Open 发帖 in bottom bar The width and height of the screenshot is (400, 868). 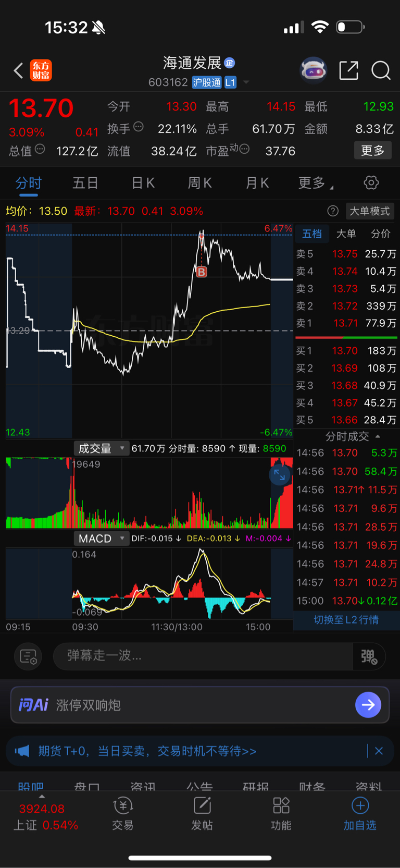202,814
